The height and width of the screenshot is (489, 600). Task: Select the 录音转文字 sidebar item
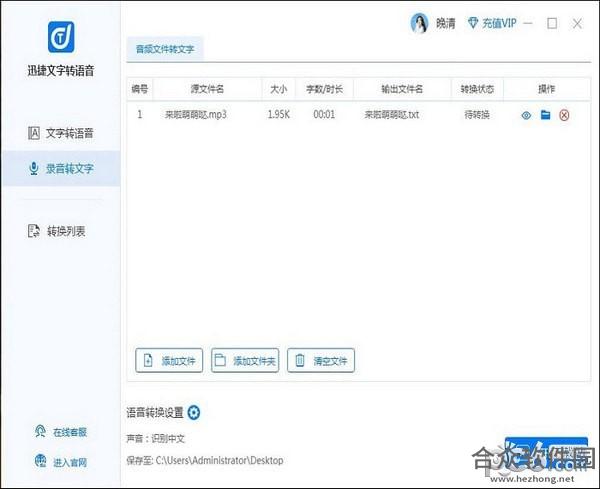pyautogui.click(x=61, y=168)
